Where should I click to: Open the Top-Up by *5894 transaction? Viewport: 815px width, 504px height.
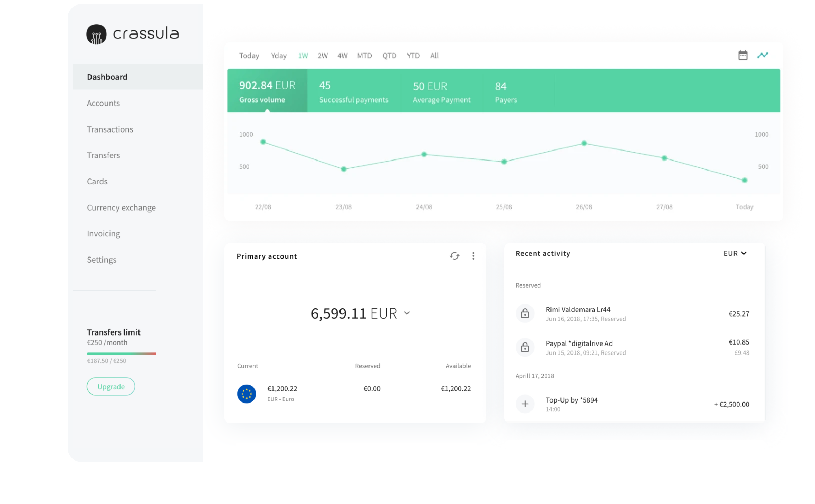633,404
